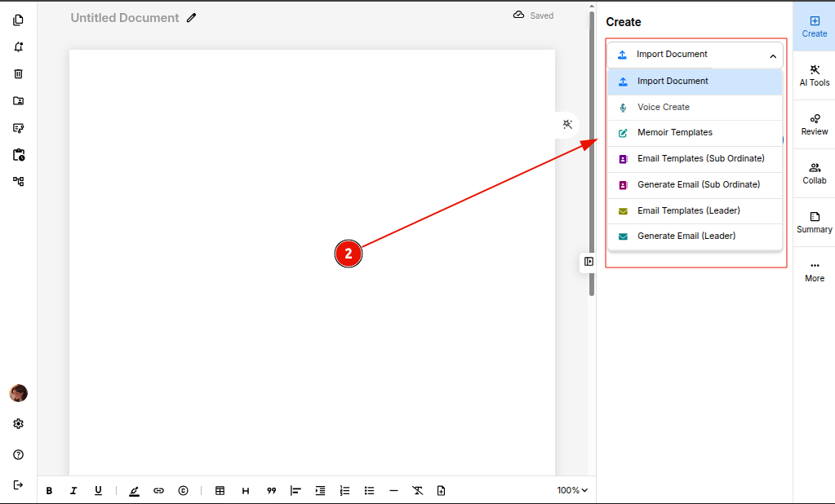Click the vertical scrollbar of the document

pos(592,163)
